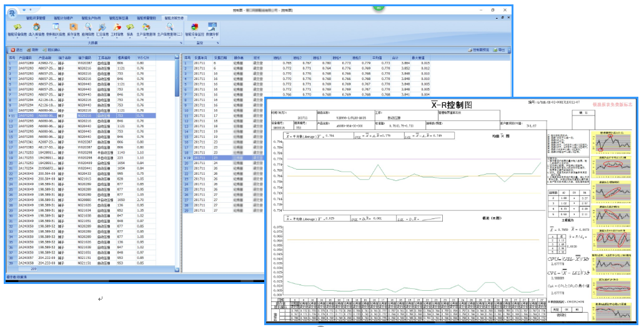Click the first control chart pattern thumbnail
644x327 pixels.
point(612,144)
